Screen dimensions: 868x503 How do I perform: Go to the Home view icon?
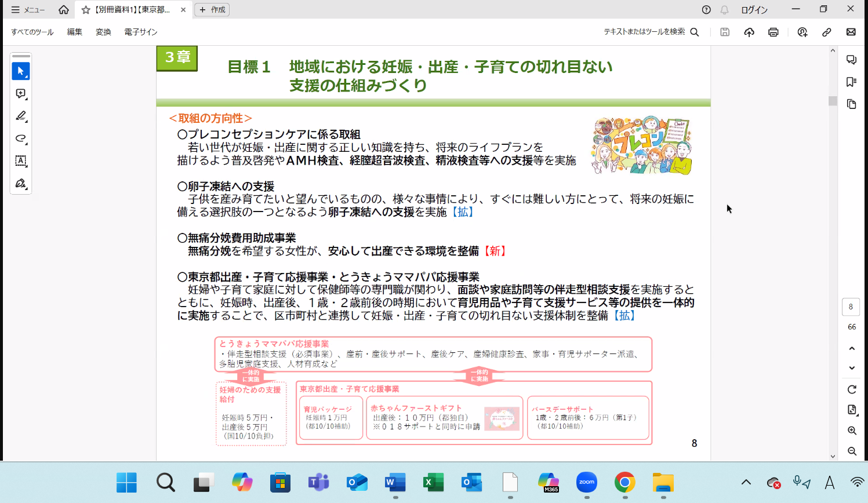click(64, 10)
